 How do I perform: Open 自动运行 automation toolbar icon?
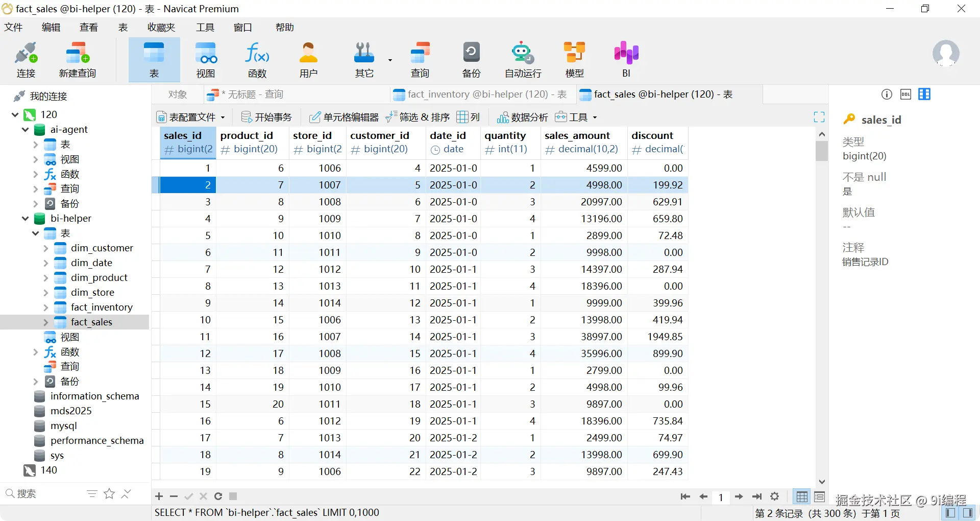pyautogui.click(x=523, y=60)
